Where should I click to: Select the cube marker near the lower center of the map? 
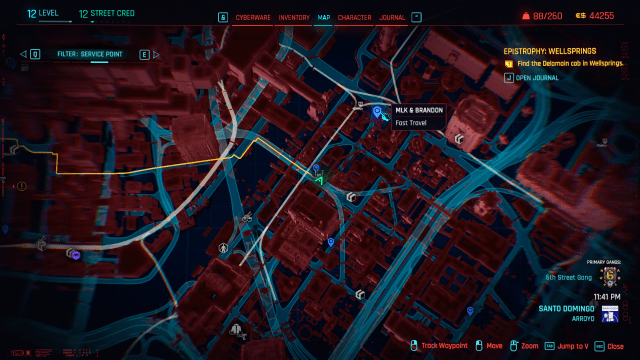(x=360, y=294)
